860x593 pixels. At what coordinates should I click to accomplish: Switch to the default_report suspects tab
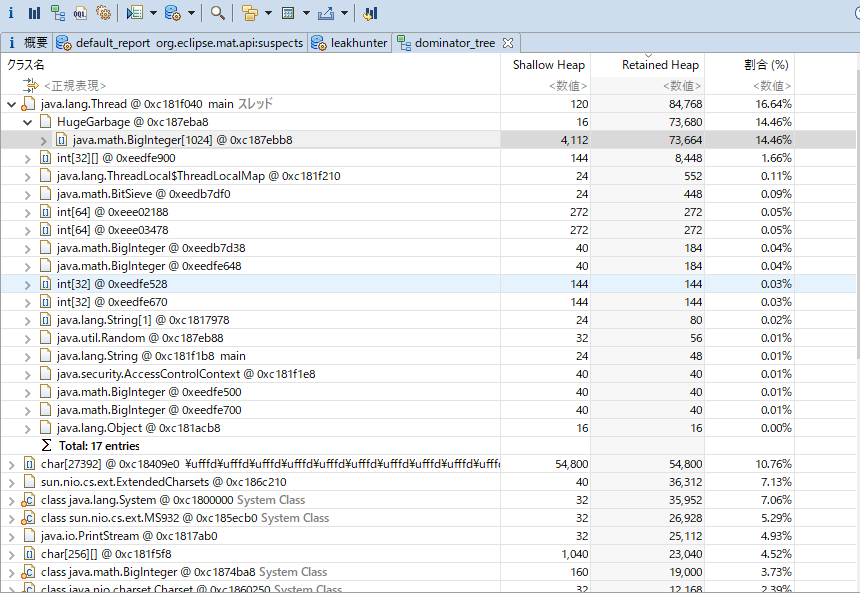[x=180, y=43]
